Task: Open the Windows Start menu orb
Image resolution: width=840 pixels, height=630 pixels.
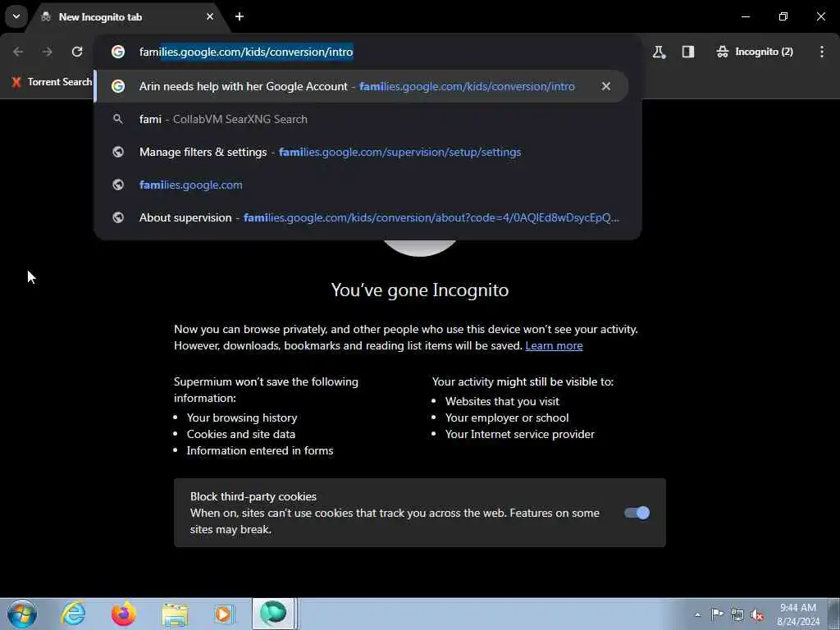Action: (x=21, y=614)
